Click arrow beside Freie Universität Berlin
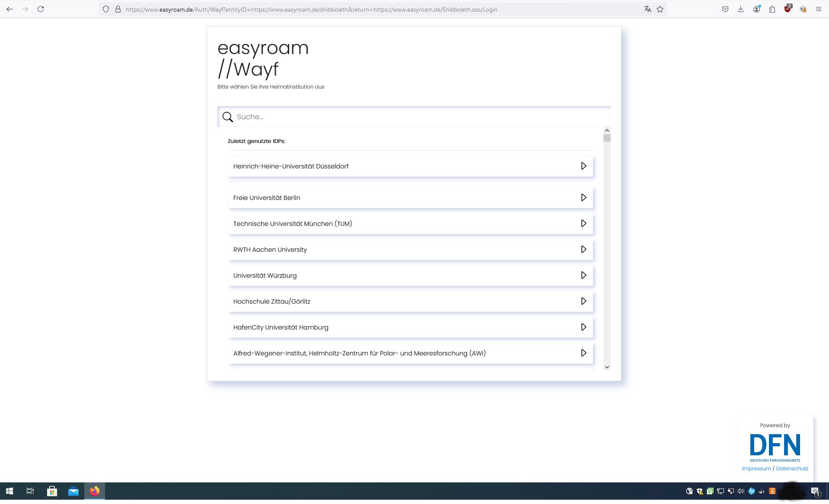829x504 pixels. (583, 197)
